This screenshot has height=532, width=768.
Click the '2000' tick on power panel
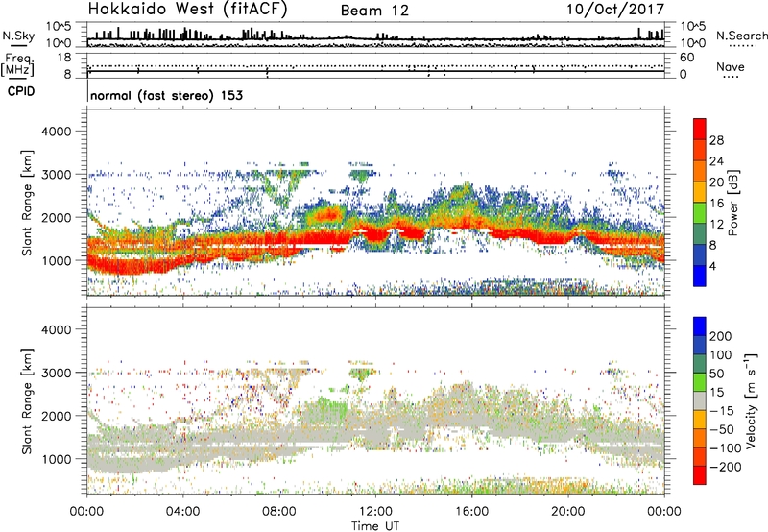point(57,217)
